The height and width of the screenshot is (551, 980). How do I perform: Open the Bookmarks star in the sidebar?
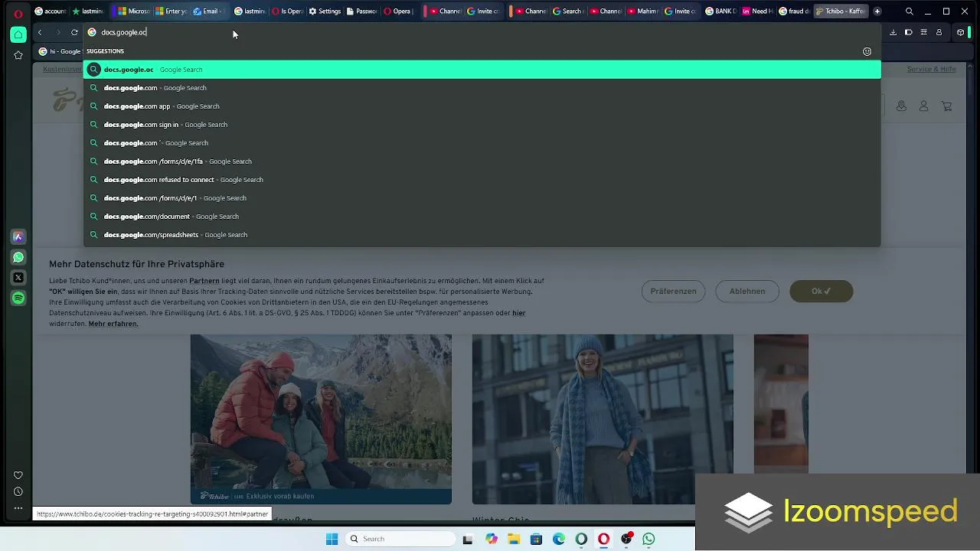(x=18, y=55)
